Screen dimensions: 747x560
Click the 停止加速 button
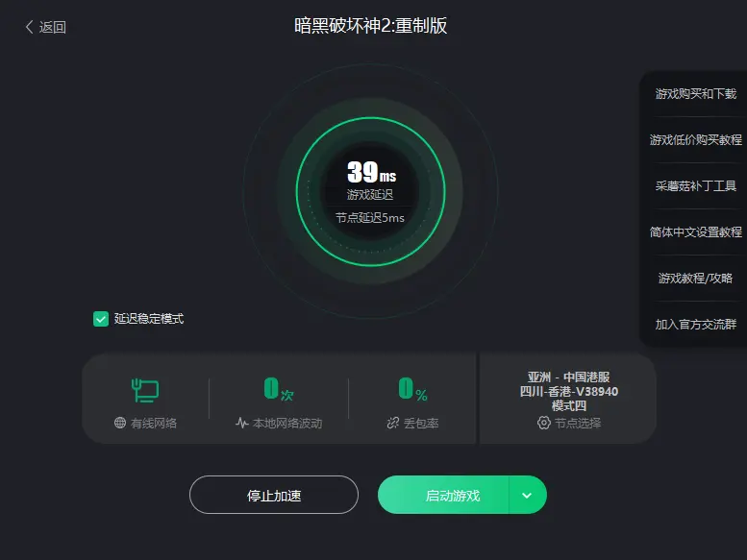pos(274,496)
